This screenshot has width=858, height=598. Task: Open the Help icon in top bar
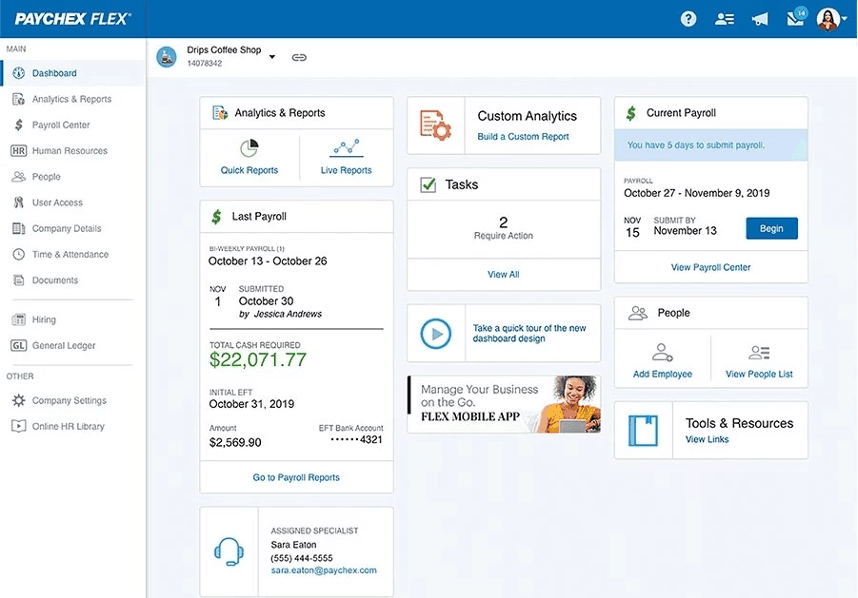point(688,18)
